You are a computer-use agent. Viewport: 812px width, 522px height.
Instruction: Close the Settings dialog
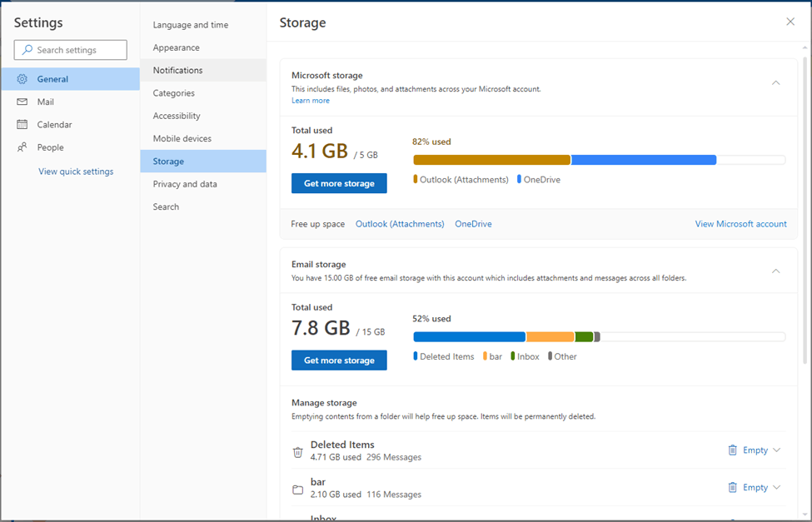(x=790, y=22)
